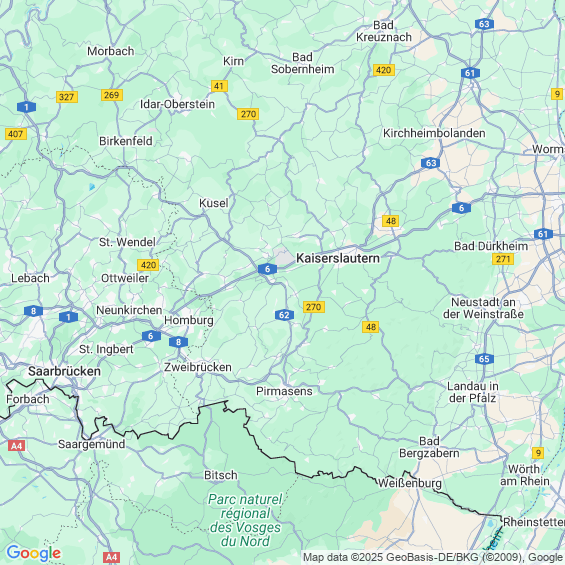Click the 407 road shield
Image resolution: width=565 pixels, height=565 pixels.
click(15, 134)
